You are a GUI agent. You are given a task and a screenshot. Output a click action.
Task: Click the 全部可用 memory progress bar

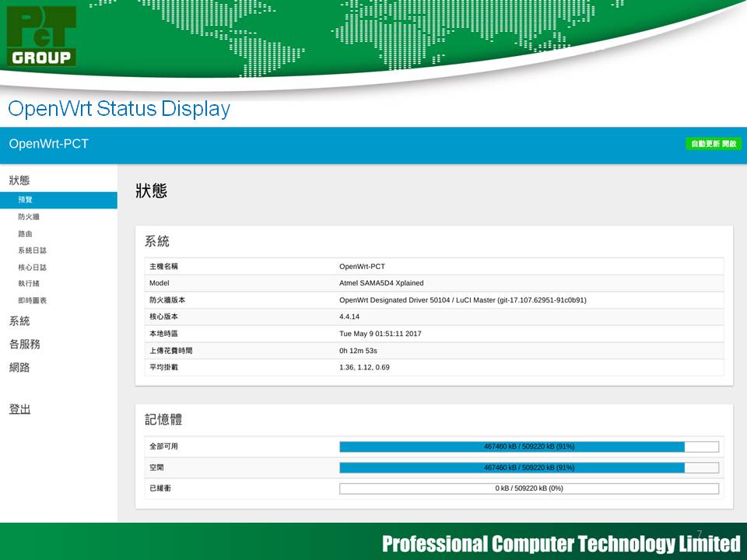[529, 446]
